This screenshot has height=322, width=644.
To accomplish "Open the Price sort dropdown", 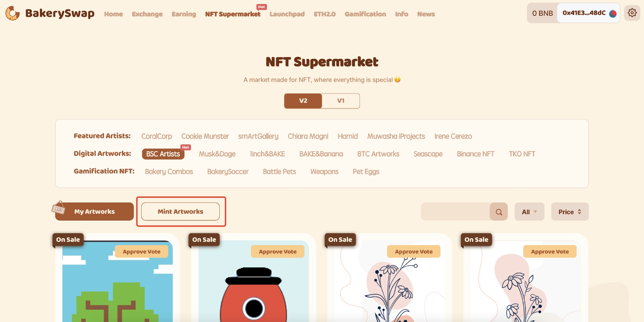I will 570,212.
